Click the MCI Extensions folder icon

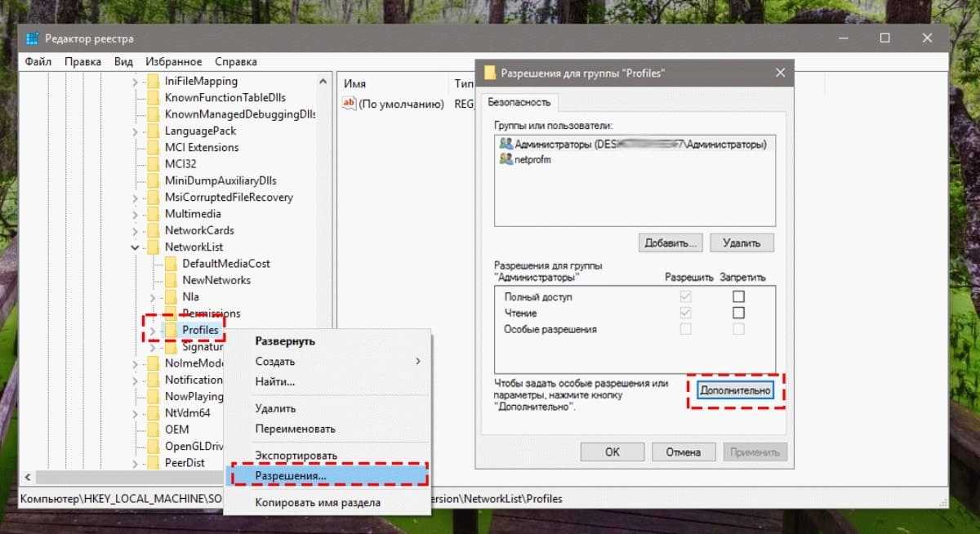coord(152,148)
